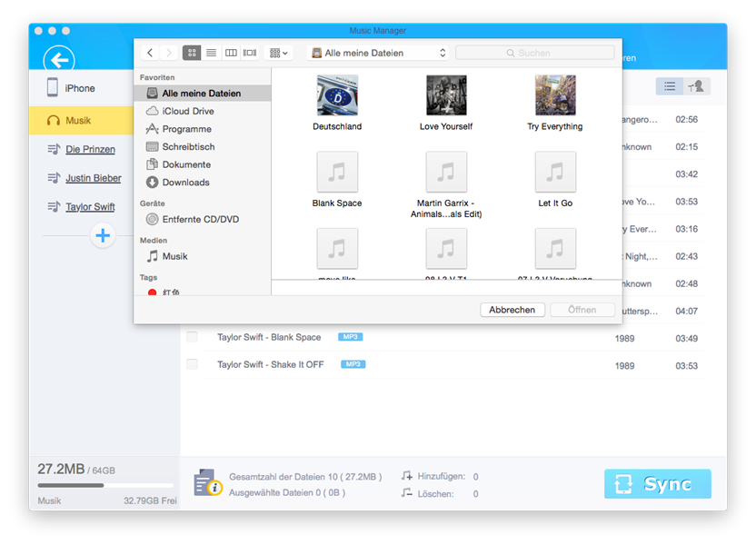
Task: Open the Die Prinzen playlist
Action: 90,149
